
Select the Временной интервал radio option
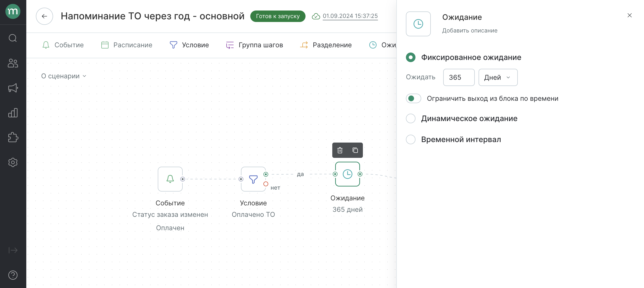point(411,139)
